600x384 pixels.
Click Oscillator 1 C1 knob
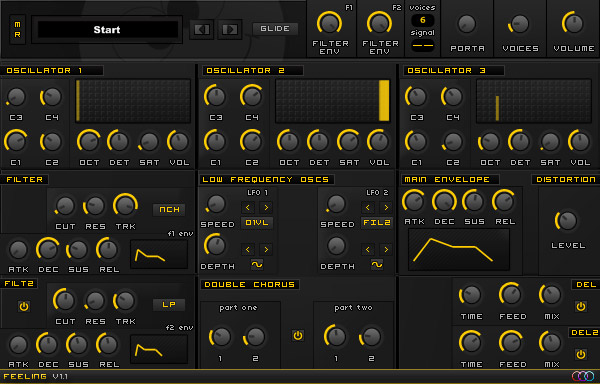point(16,142)
